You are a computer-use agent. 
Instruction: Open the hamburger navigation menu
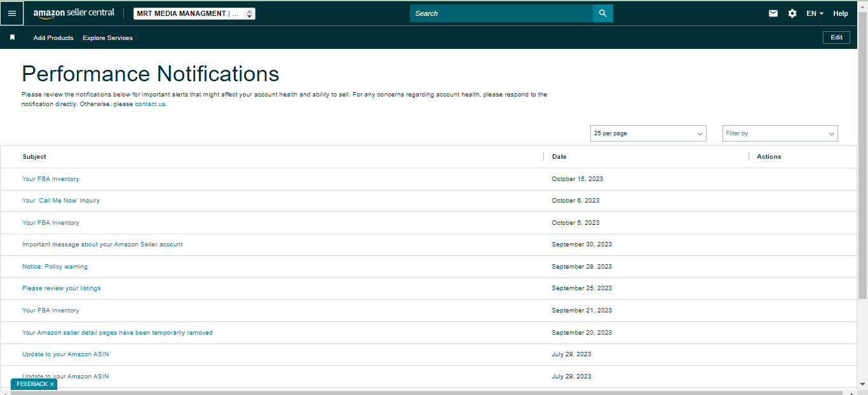(12, 13)
